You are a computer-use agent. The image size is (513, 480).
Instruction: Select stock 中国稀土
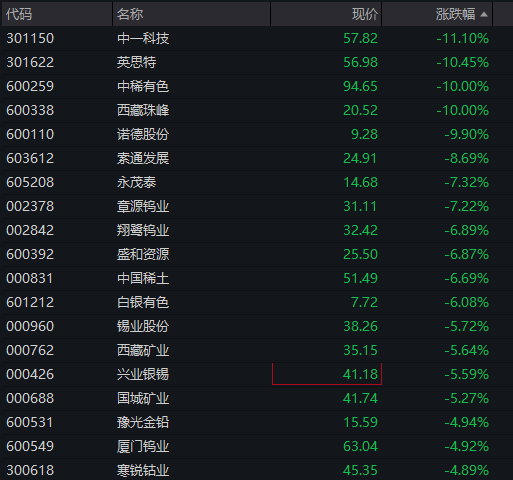pyautogui.click(x=143, y=278)
